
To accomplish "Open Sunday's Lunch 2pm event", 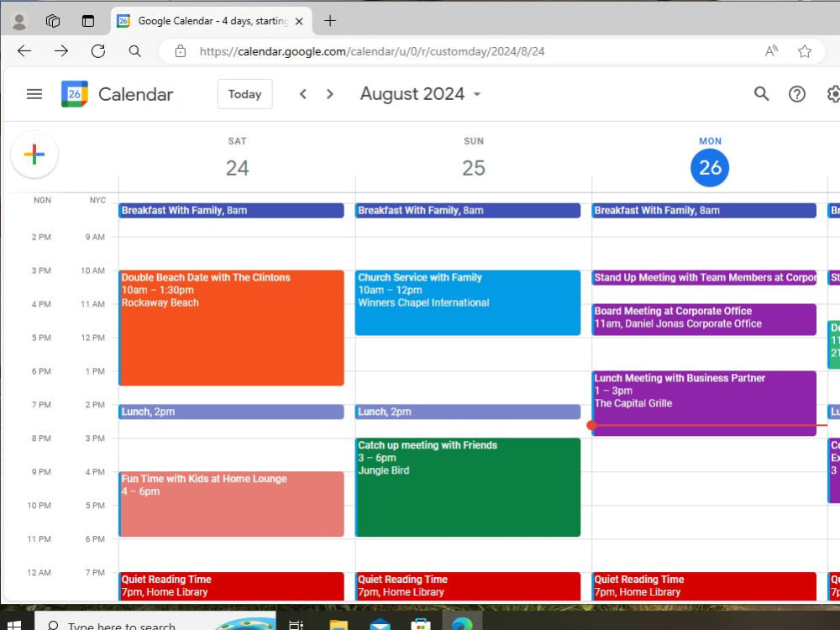I will (468, 412).
